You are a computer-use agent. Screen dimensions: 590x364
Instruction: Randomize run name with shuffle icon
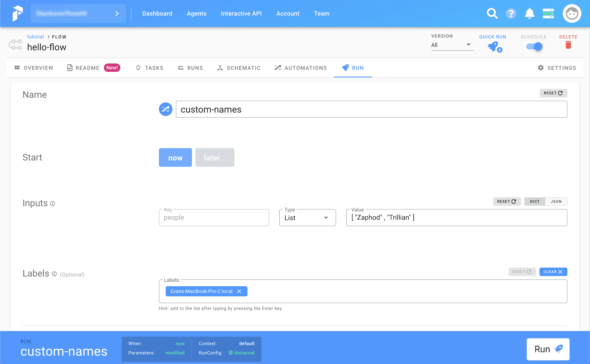[x=165, y=109]
